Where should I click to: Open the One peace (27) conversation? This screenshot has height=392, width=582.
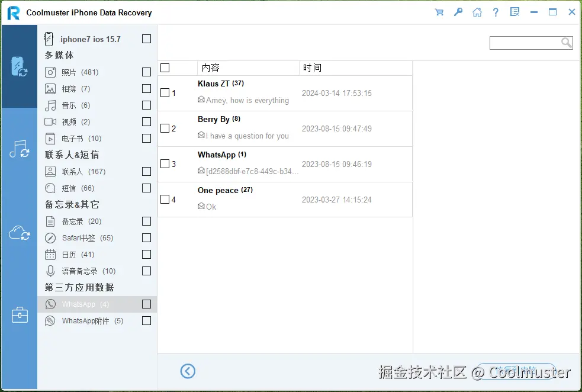(285, 200)
